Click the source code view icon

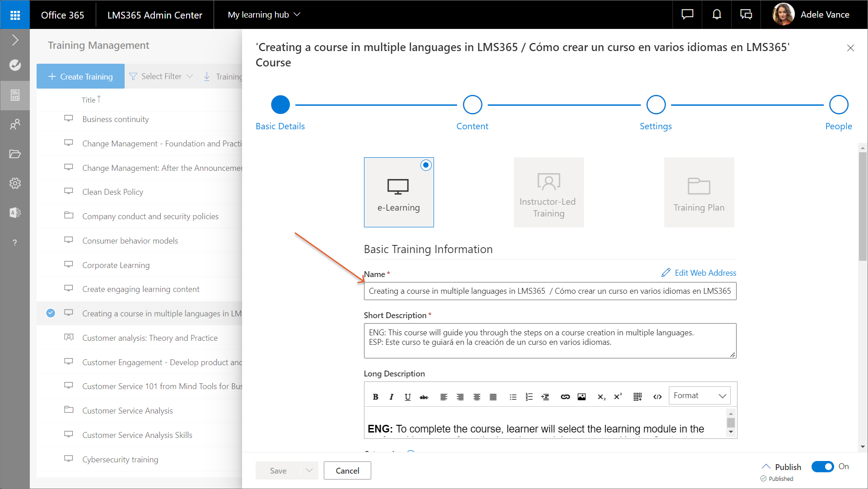[657, 397]
